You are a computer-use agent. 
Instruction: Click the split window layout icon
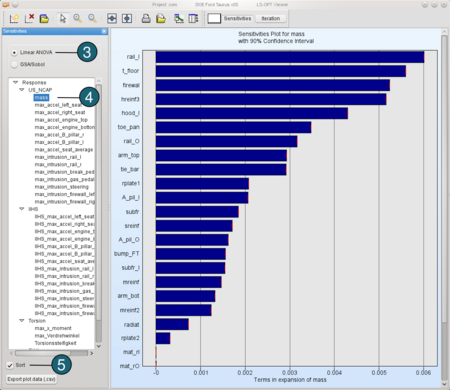click(193, 18)
